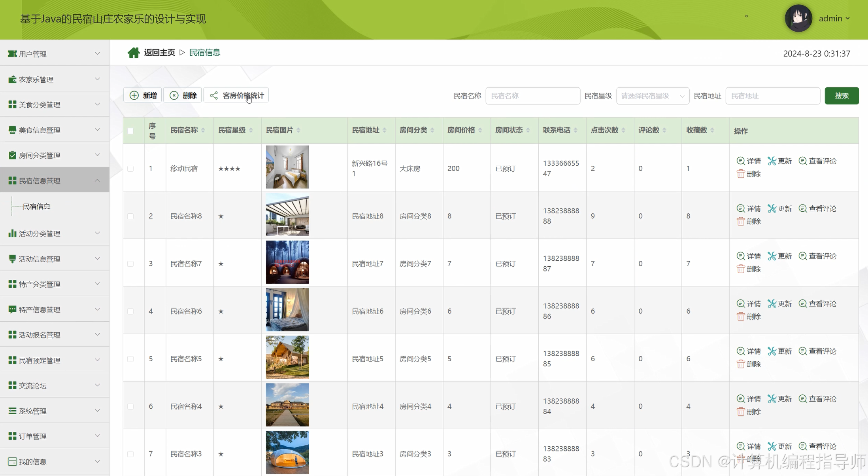
Task: Click 查看评论 icon for 民宿名称6 row
Action: pos(802,303)
